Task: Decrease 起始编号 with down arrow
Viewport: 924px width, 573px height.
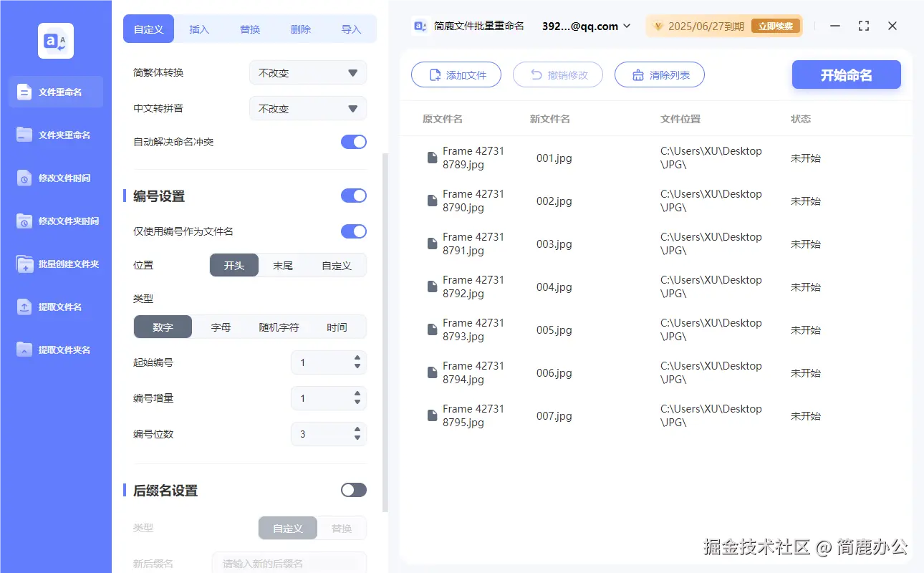Action: [x=357, y=367]
